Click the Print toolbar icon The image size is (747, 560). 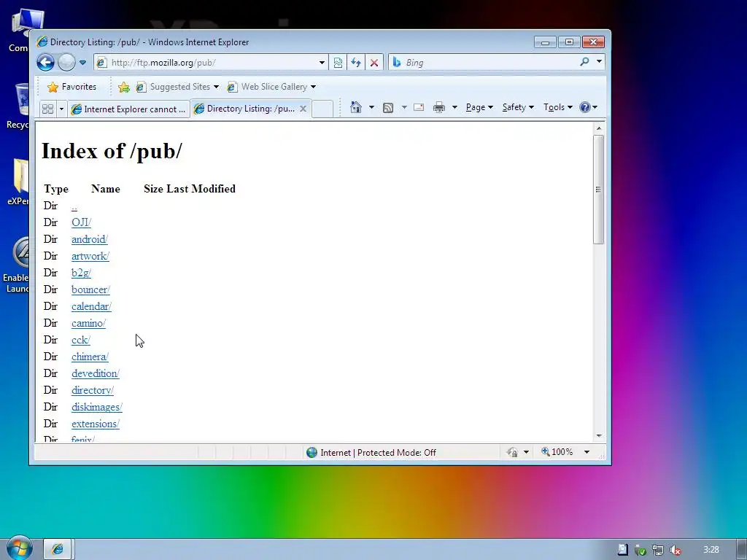pyautogui.click(x=438, y=108)
